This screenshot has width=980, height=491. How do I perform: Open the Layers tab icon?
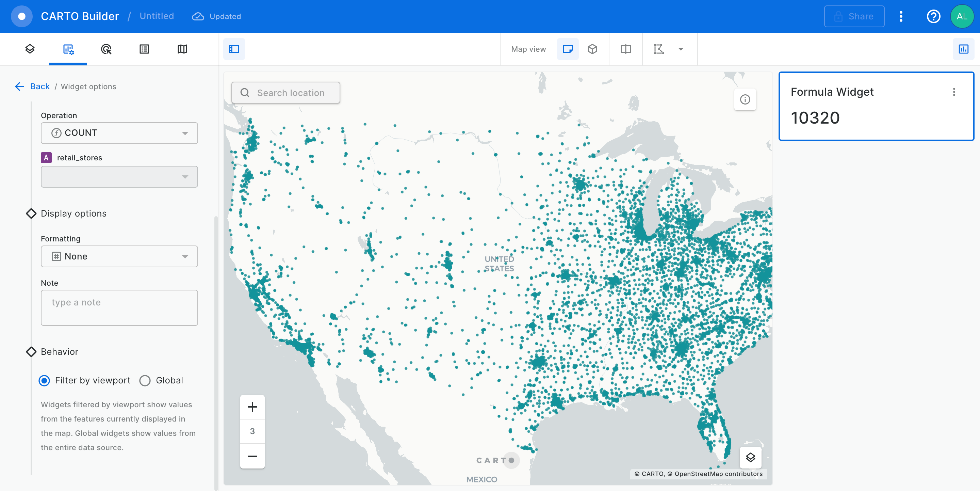[x=30, y=49]
